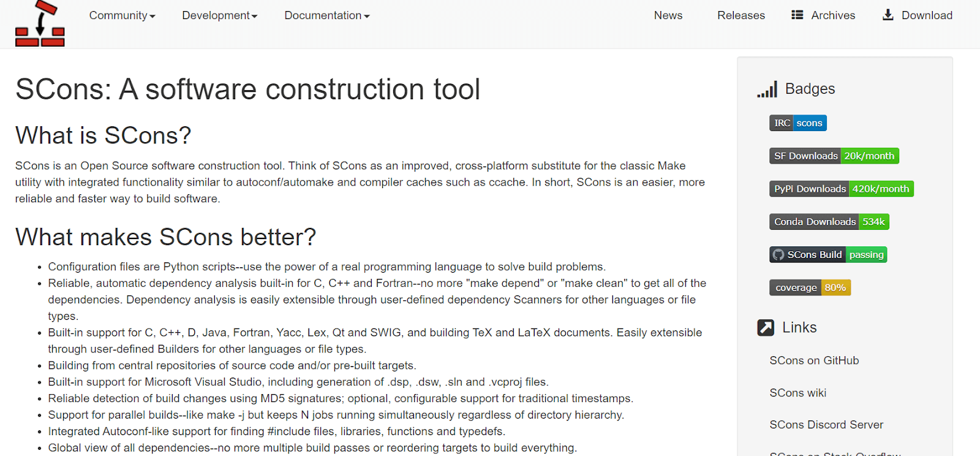
Task: Open the Archives page
Action: [833, 15]
